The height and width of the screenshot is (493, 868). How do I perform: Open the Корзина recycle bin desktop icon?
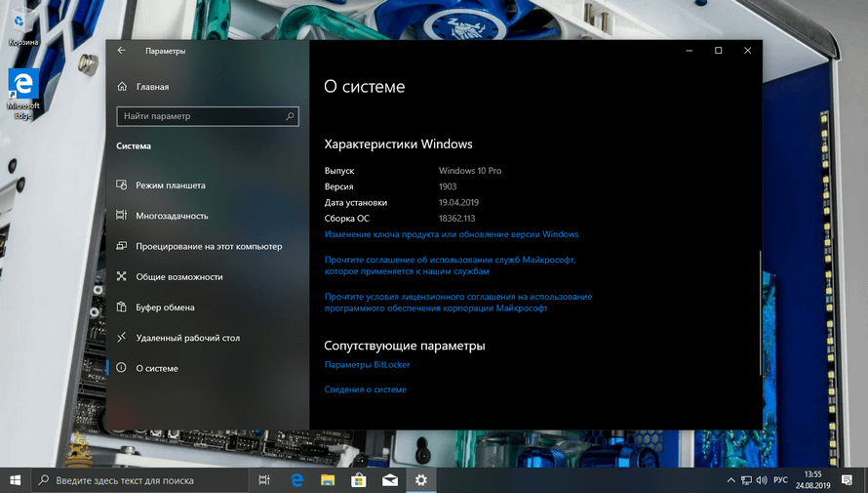coord(23,26)
